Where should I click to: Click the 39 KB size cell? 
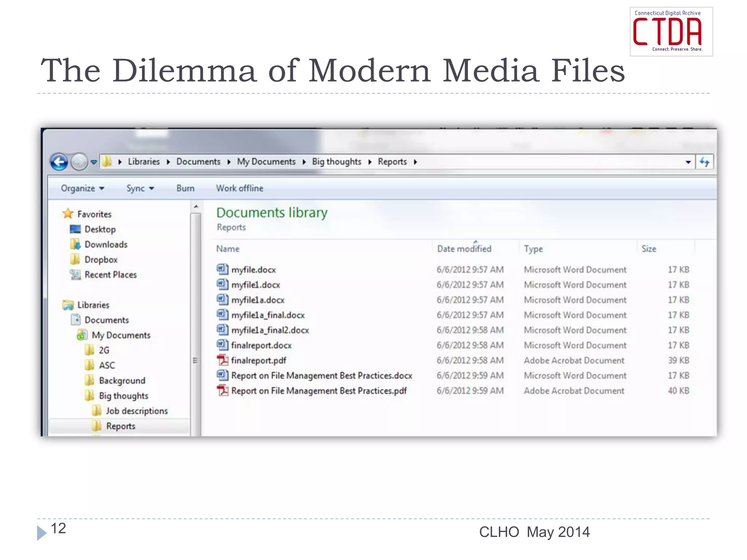click(x=678, y=360)
